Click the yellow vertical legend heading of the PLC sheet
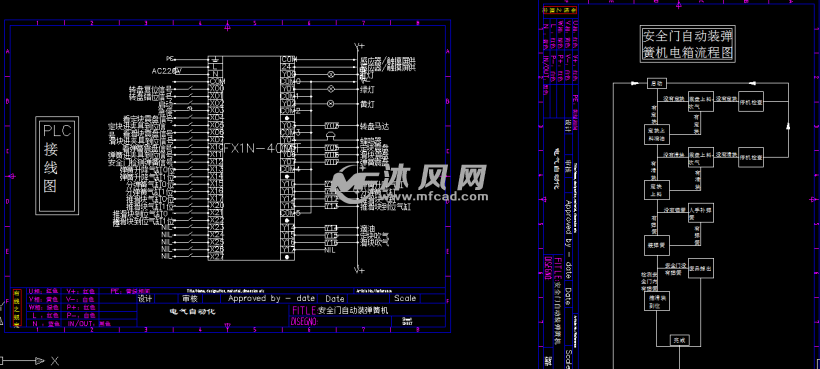 click(16, 308)
